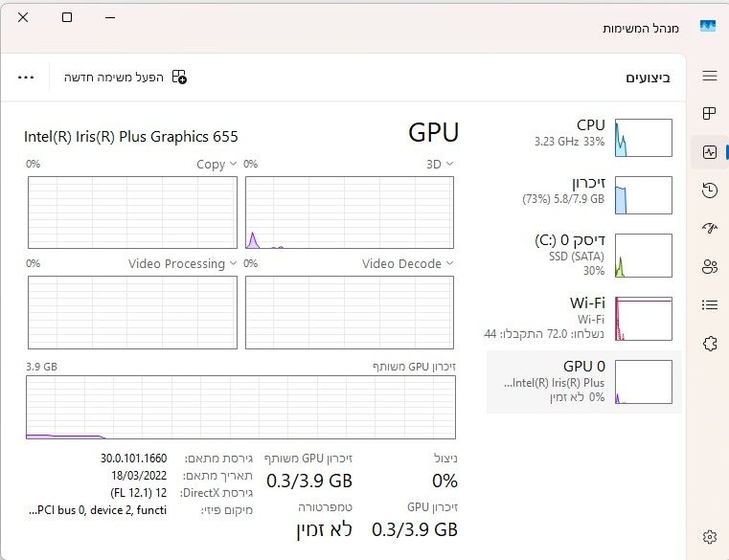This screenshot has height=560, width=729.
Task: Click the Wi-Fi mini graph thumbnail
Action: [644, 319]
